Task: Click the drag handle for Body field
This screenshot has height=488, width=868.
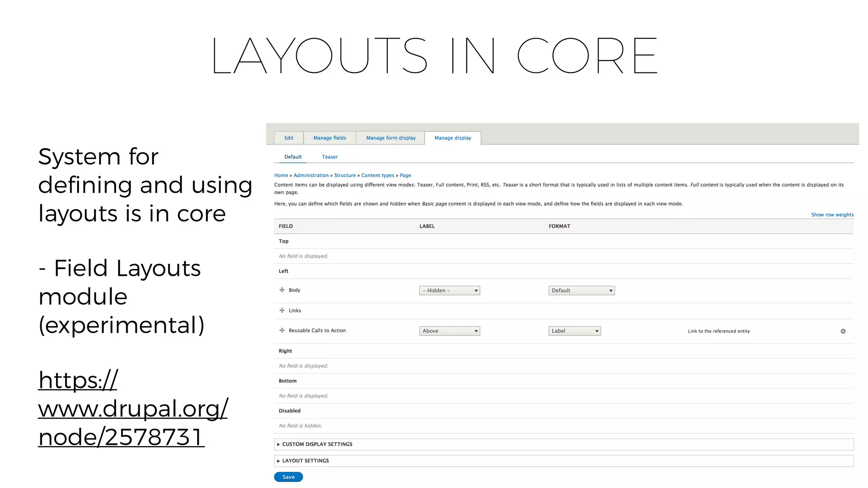Action: (x=282, y=290)
